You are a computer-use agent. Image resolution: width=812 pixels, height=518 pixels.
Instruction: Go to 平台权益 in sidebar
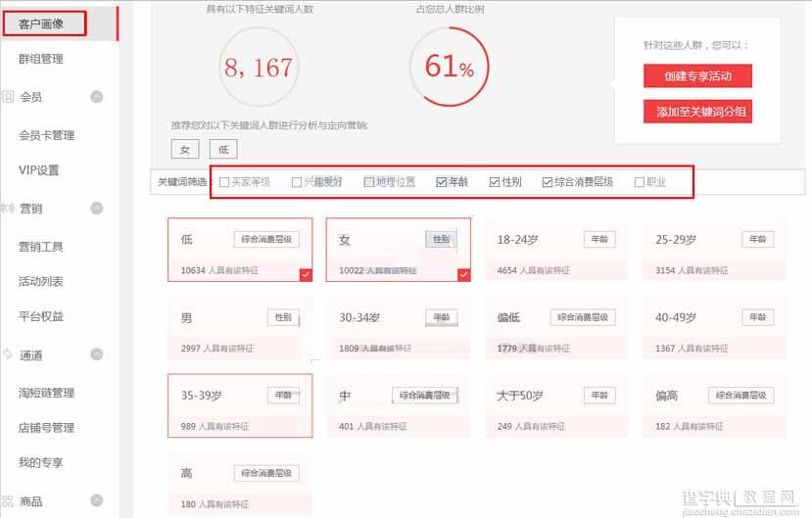[x=41, y=316]
